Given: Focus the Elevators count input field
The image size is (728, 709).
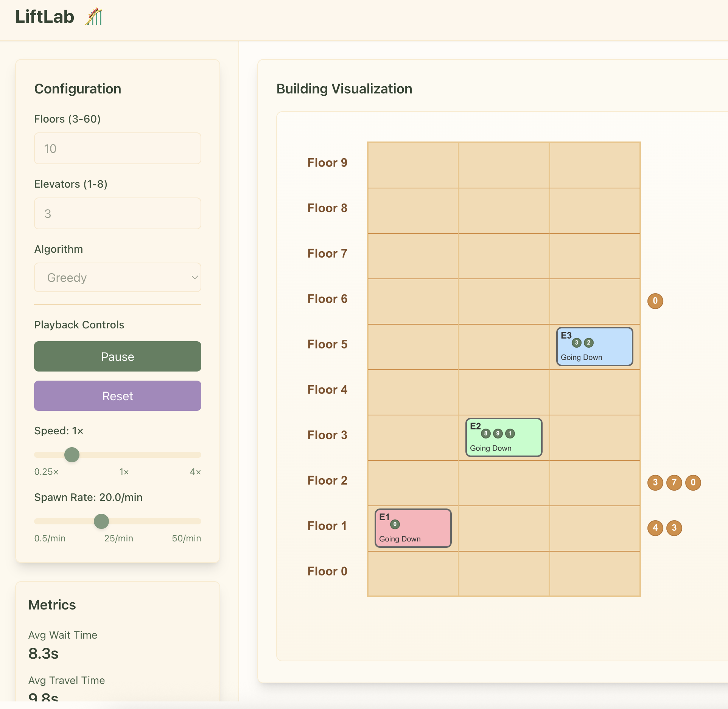Looking at the screenshot, I should [x=117, y=214].
